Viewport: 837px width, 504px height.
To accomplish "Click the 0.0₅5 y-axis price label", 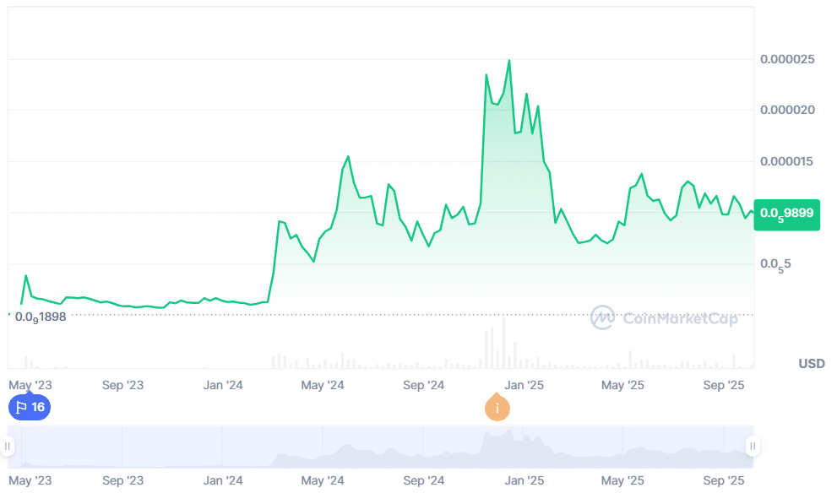I will click(775, 265).
